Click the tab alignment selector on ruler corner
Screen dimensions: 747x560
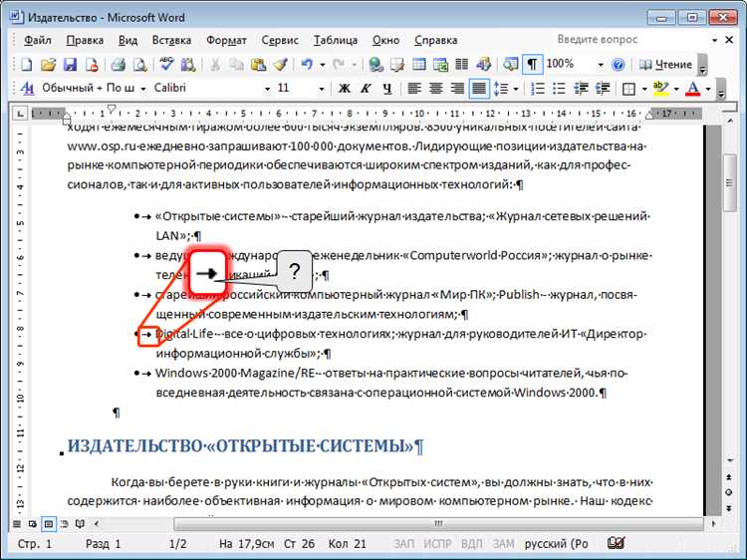20,114
